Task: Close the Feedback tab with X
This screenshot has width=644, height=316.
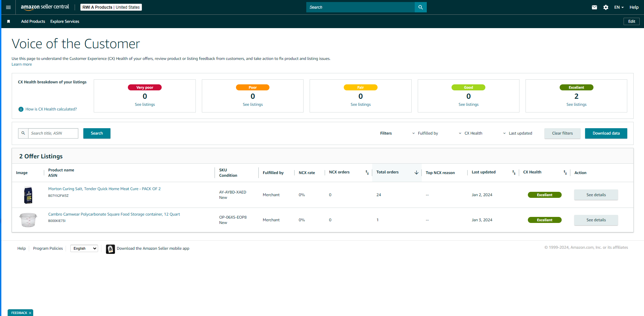Action: tap(30, 313)
